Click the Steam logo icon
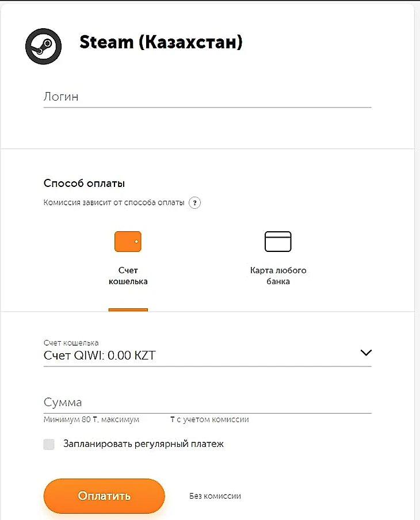 [x=42, y=47]
